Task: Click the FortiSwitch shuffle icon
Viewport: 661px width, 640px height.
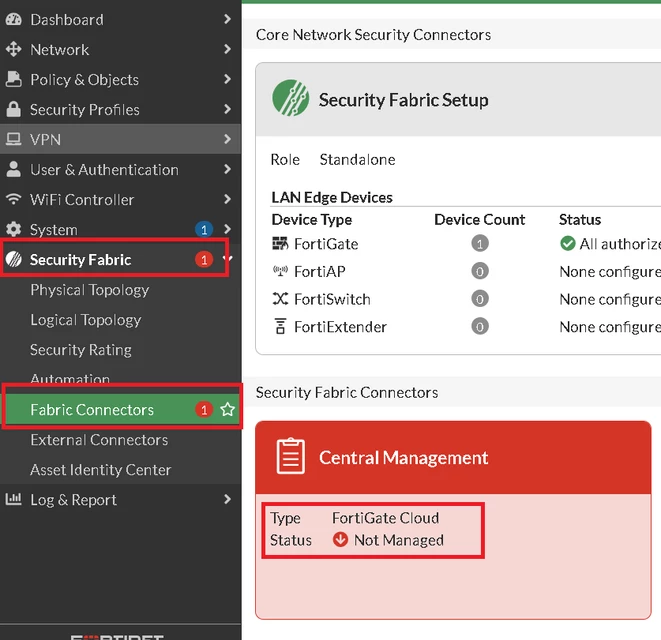Action: tap(280, 298)
